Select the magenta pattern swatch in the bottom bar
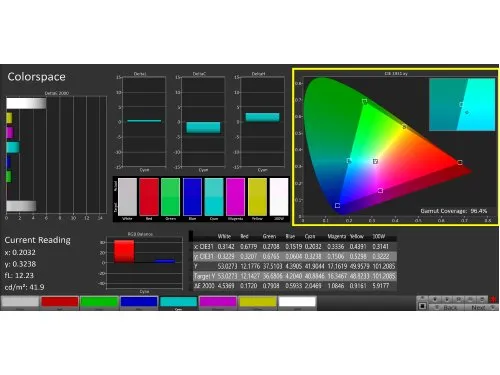This screenshot has height=375, width=500. [218, 302]
